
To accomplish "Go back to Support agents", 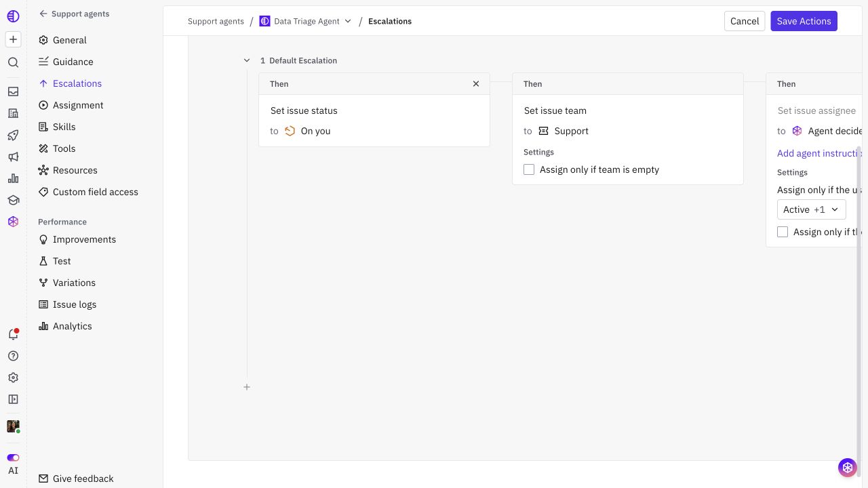I will (74, 14).
